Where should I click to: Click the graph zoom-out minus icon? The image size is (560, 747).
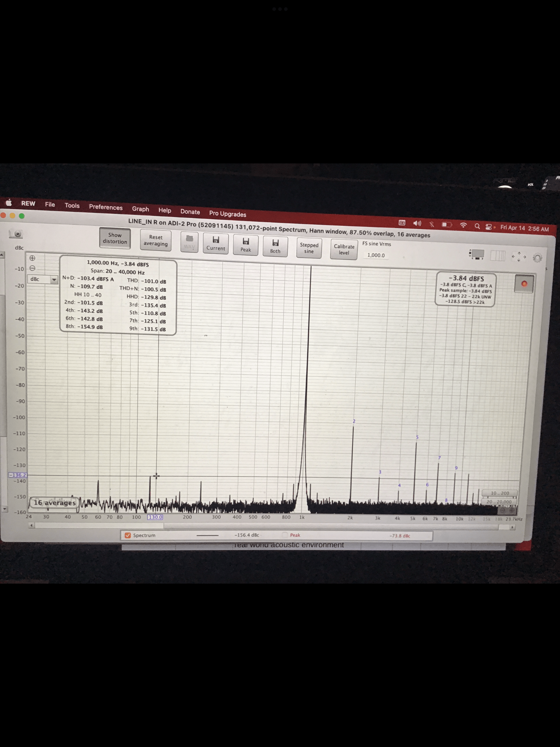coord(32,268)
